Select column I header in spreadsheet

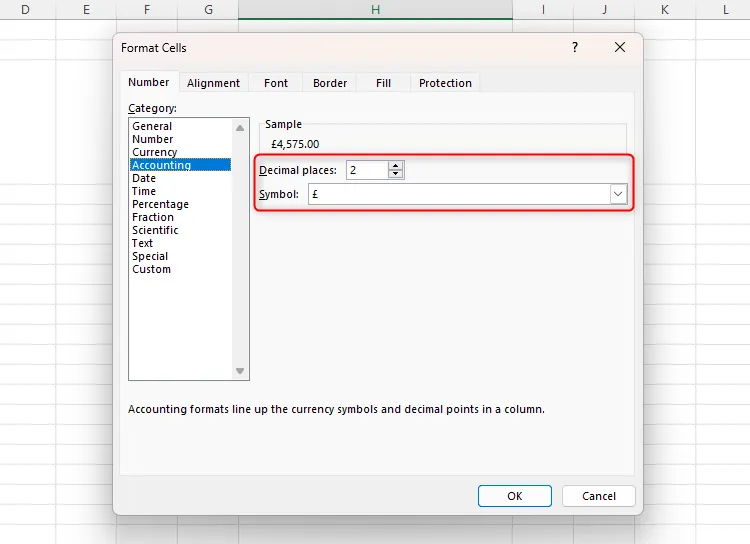543,10
